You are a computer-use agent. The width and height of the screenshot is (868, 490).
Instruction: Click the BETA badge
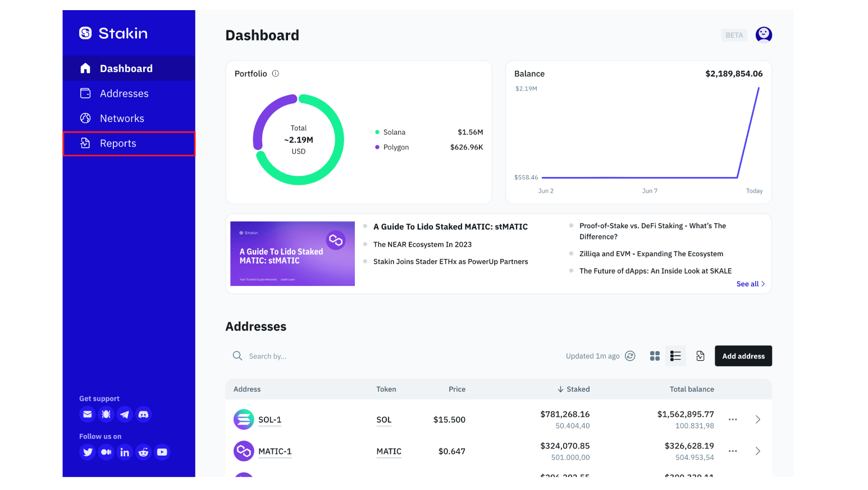(734, 34)
